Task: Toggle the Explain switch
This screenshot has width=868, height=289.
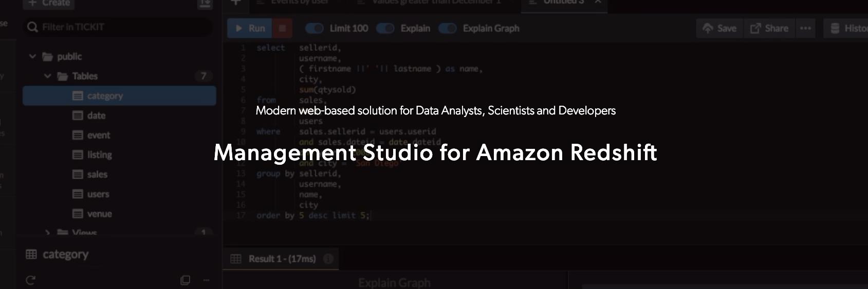Action: point(385,28)
